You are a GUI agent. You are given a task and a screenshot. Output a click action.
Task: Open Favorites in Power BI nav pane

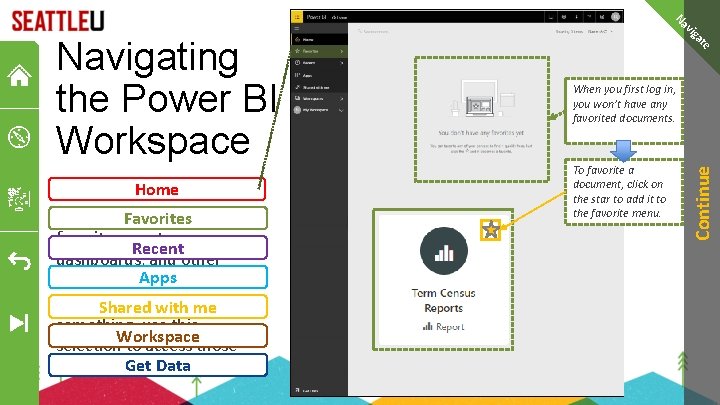click(319, 51)
